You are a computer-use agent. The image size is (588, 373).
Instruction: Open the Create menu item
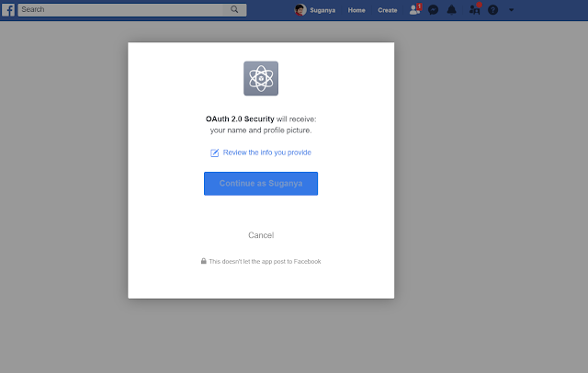388,10
